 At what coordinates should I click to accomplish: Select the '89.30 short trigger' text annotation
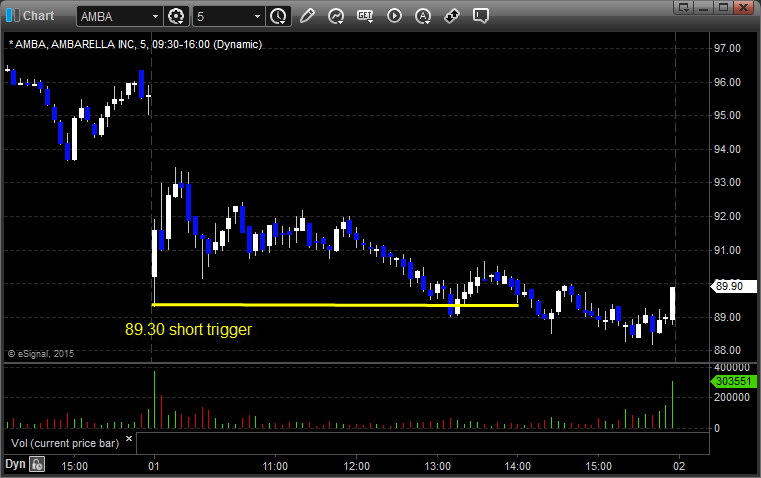(x=188, y=330)
